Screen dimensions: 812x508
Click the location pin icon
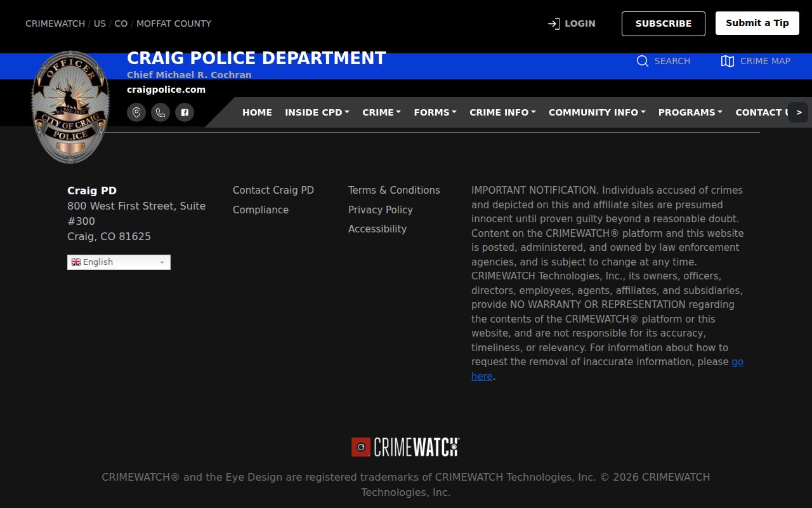tap(136, 112)
